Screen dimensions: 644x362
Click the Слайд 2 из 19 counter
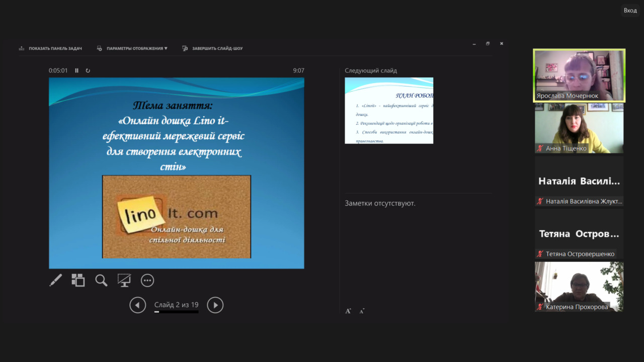click(177, 305)
